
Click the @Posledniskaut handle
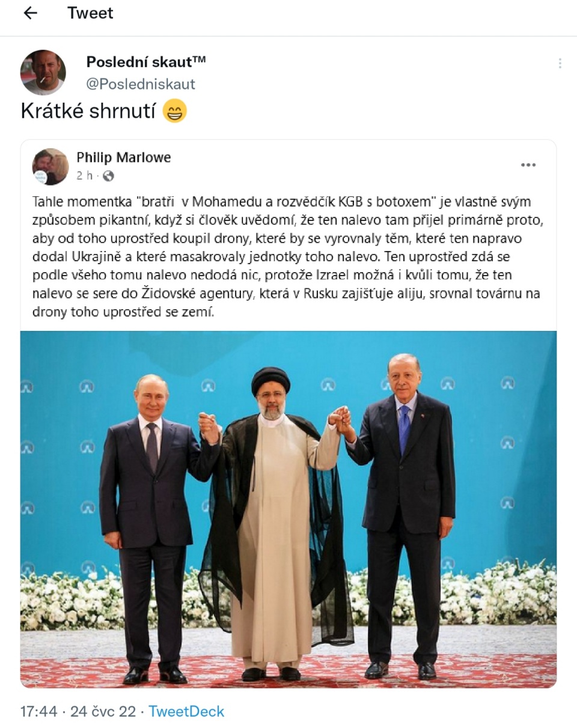tap(141, 84)
